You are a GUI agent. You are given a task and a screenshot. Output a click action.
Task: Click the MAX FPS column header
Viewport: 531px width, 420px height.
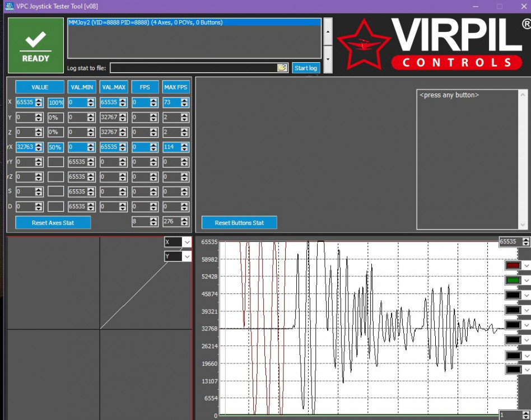(176, 87)
